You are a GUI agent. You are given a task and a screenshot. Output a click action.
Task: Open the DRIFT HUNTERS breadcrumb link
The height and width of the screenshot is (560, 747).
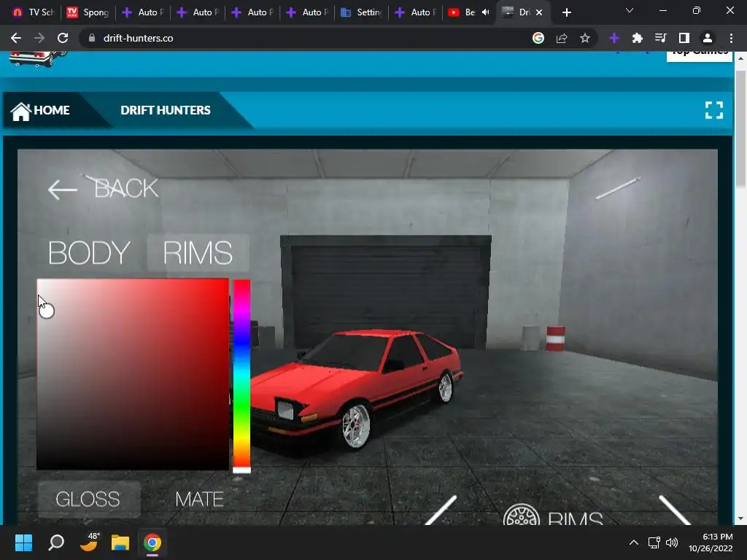click(x=166, y=111)
